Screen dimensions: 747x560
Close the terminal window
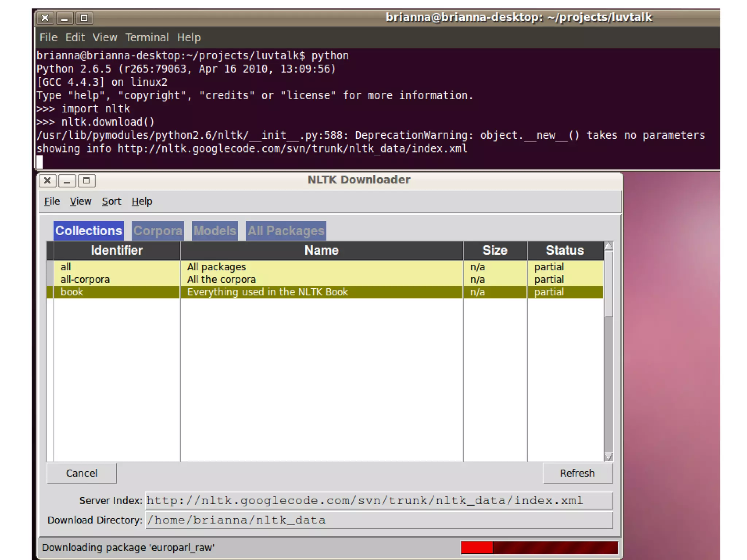pos(45,18)
